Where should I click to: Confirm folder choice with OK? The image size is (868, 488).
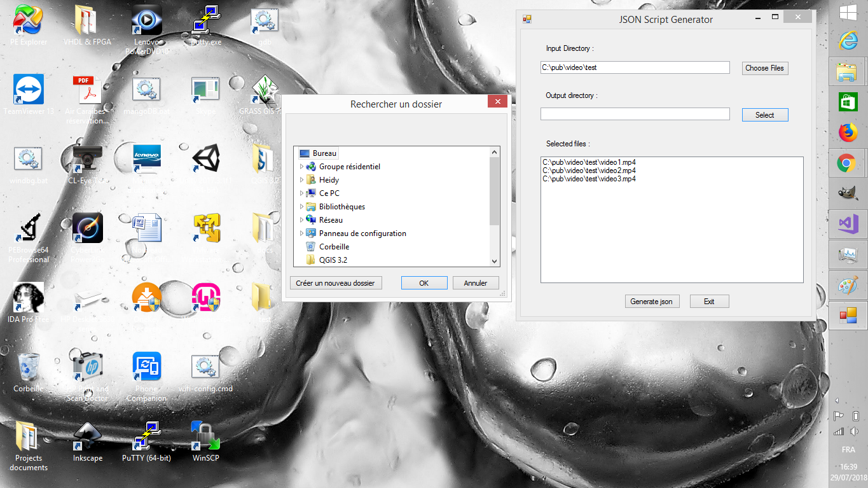pyautogui.click(x=424, y=283)
